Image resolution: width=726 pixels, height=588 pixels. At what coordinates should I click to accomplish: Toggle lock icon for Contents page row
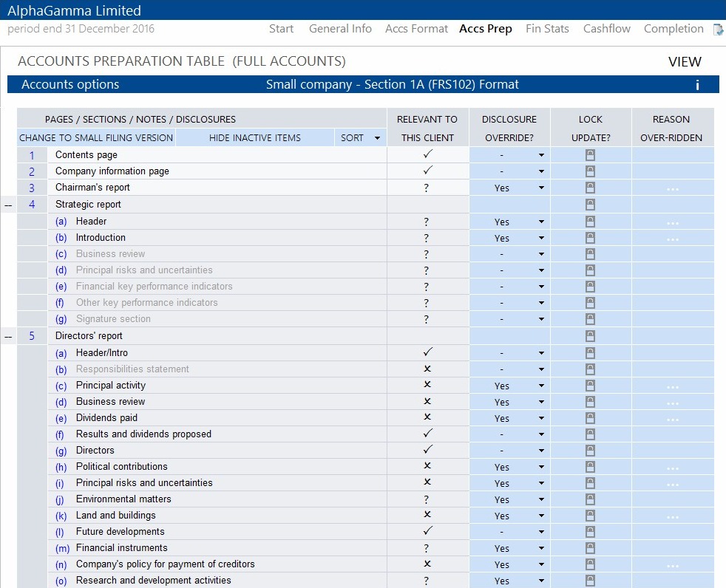(590, 155)
